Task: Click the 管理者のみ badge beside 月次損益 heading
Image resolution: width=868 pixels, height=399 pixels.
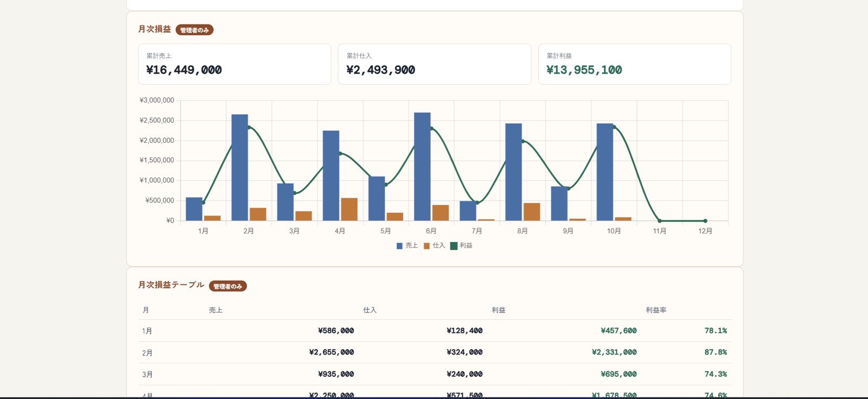Action: [194, 30]
